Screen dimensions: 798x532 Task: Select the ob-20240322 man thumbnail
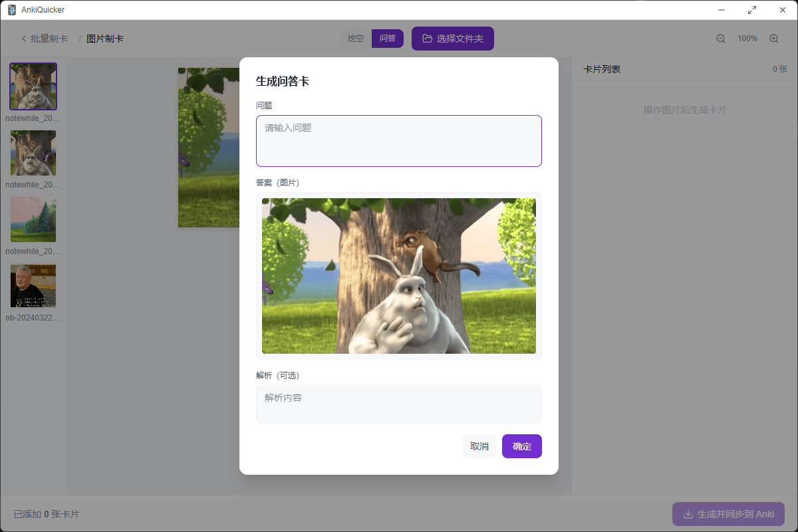[33, 286]
